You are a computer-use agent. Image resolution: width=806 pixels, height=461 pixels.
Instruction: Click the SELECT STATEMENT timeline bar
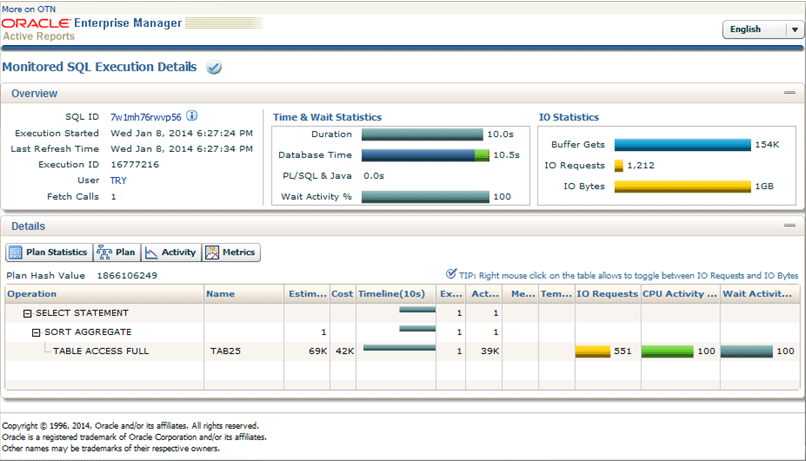[x=417, y=310]
